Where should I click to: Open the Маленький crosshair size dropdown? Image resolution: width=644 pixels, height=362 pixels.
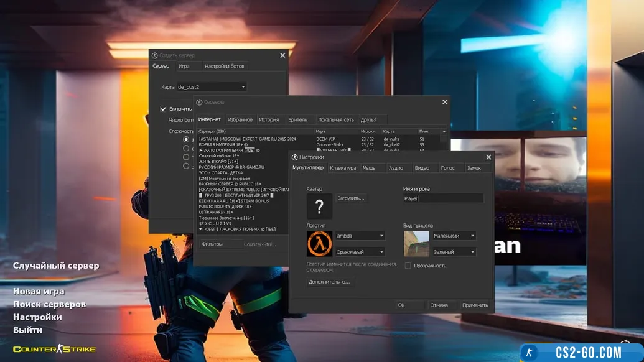(454, 236)
